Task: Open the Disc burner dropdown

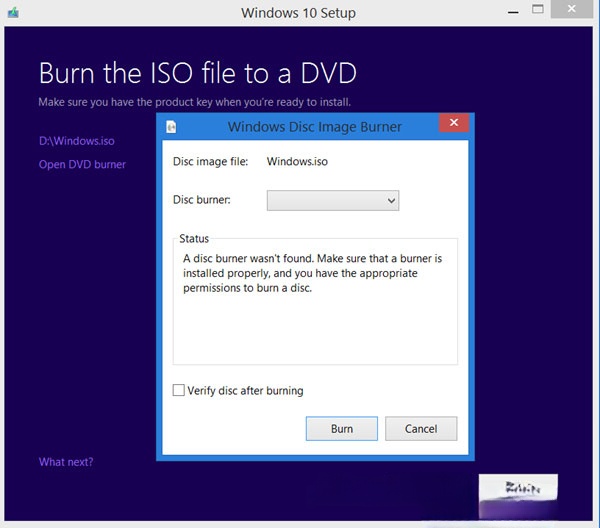Action: [333, 200]
